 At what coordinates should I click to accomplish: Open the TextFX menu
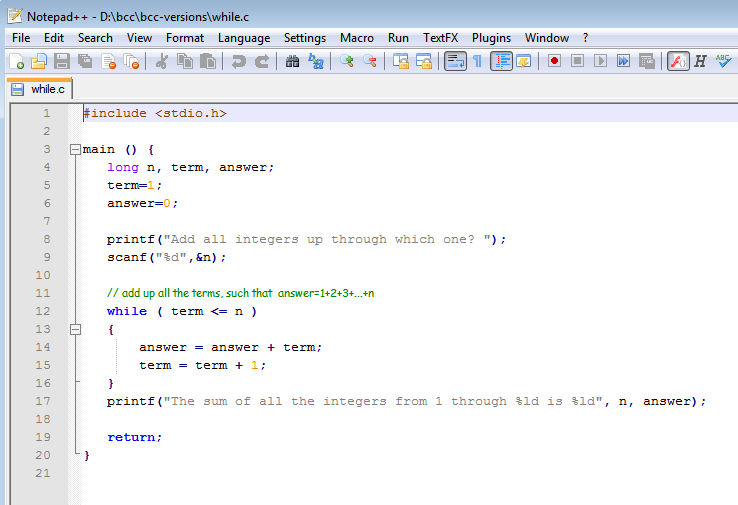coord(441,38)
